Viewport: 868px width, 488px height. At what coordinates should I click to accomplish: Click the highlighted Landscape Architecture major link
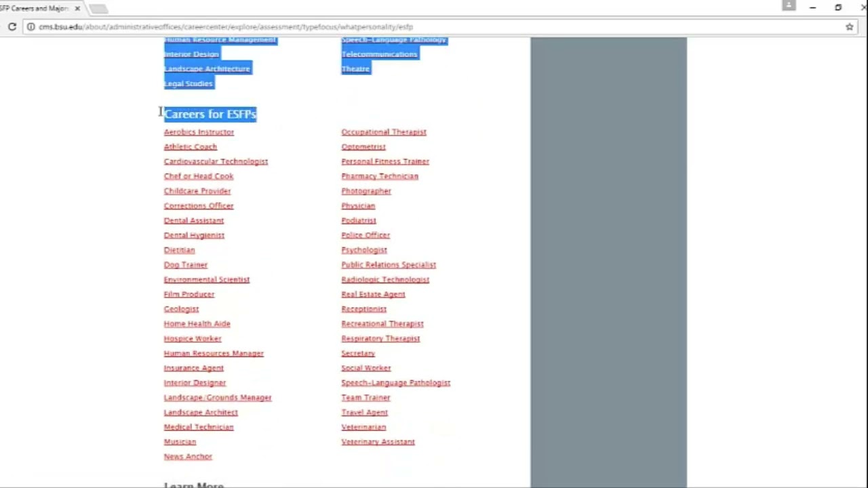click(207, 68)
